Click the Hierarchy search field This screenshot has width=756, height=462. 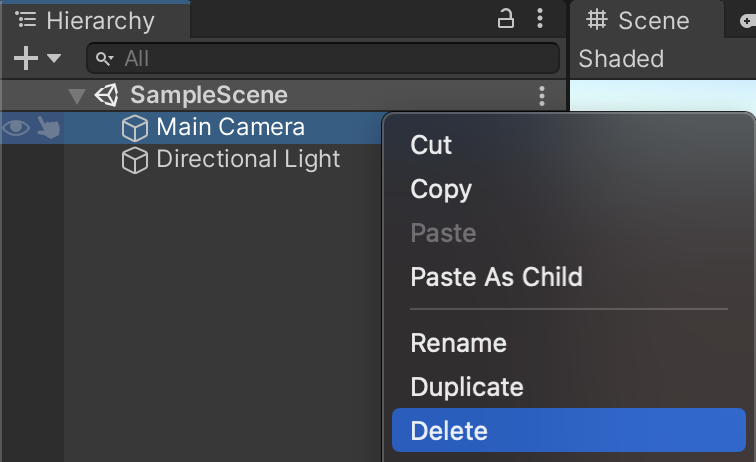pyautogui.click(x=322, y=58)
